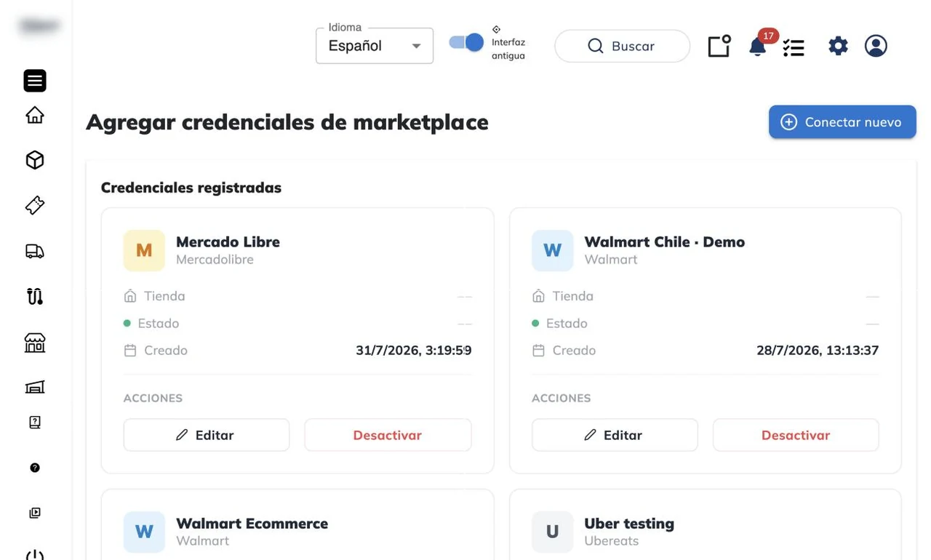Open the products box icon in sidebar
Image resolution: width=931 pixels, height=560 pixels.
(x=35, y=160)
